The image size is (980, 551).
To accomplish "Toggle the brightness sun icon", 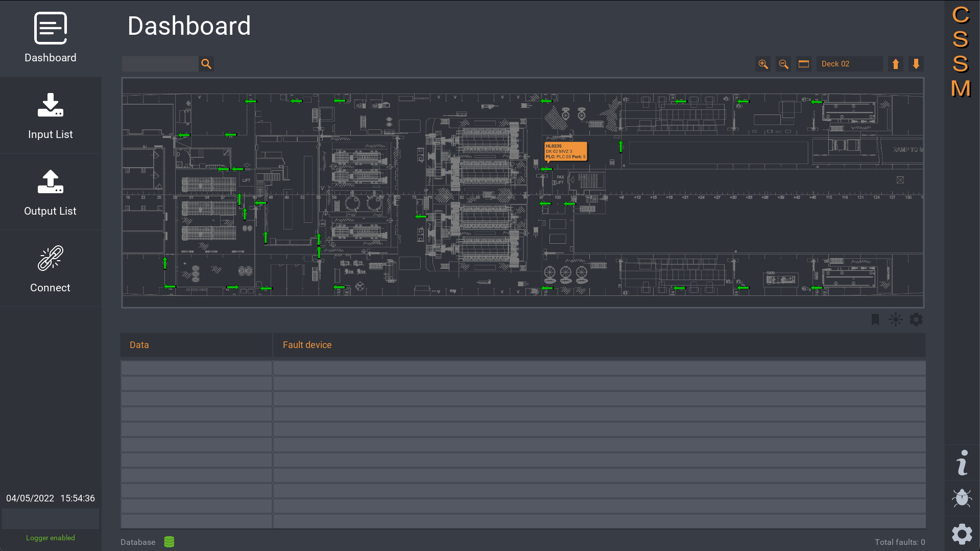I will [896, 319].
